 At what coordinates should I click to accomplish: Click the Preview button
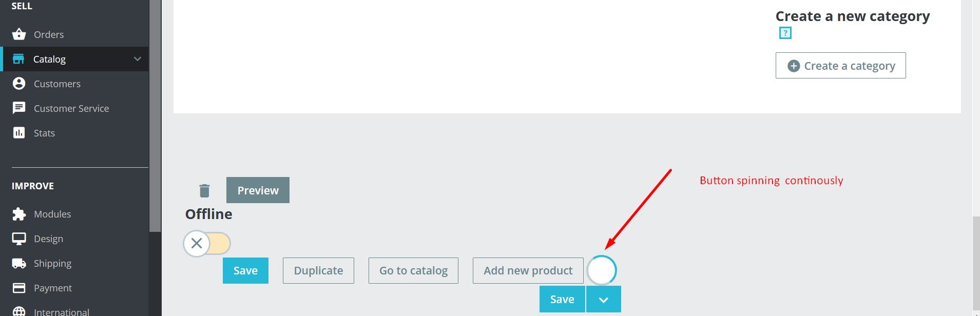click(258, 190)
